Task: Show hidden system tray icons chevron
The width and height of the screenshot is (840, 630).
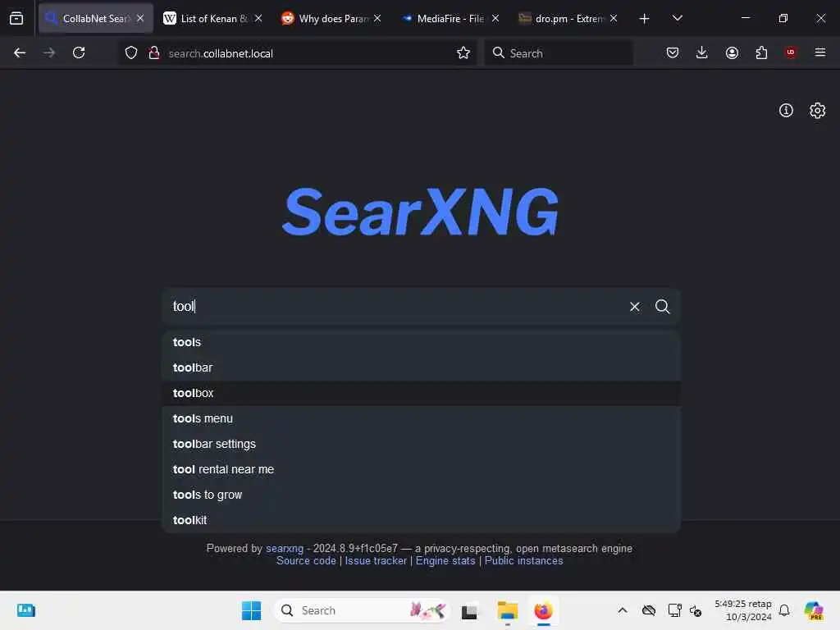Action: click(623, 610)
